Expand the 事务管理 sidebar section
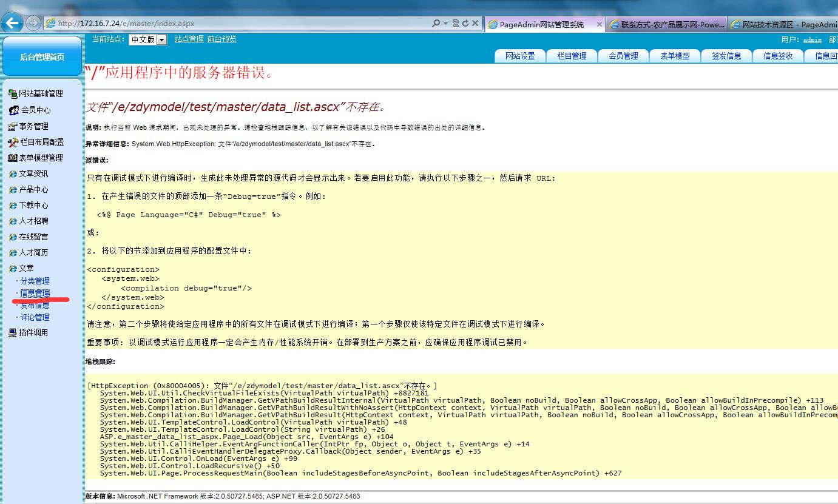This screenshot has width=838, height=504. [x=33, y=126]
